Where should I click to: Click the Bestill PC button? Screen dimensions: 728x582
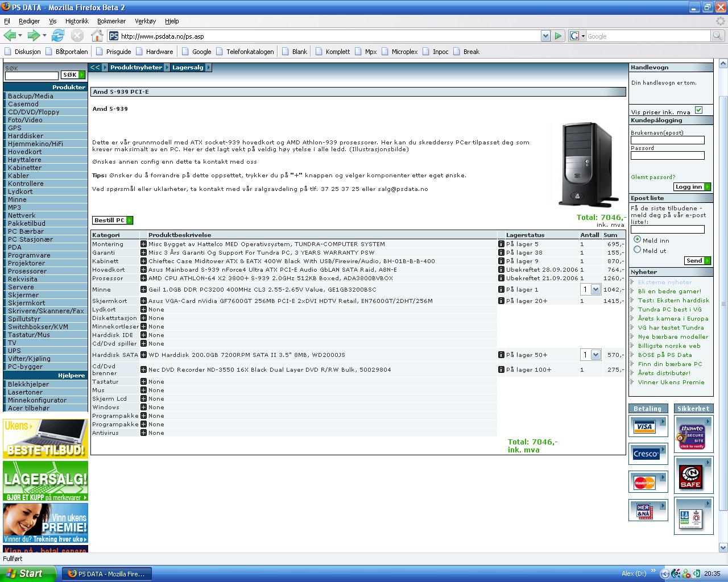pos(113,220)
